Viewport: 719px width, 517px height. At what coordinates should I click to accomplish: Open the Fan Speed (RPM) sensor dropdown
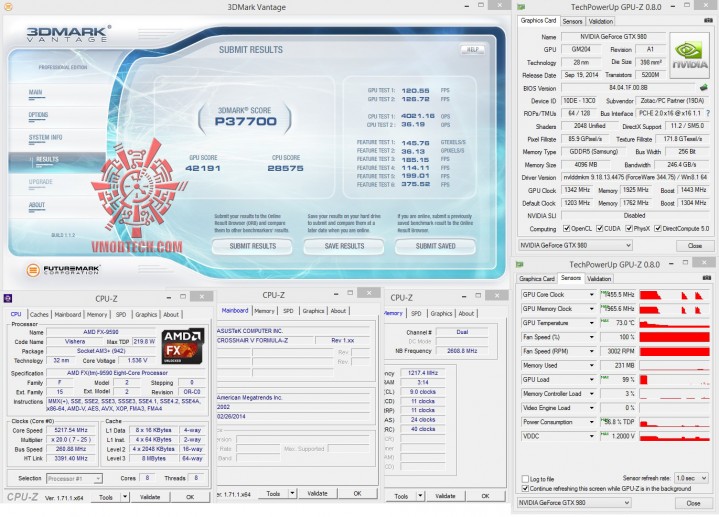[x=592, y=351]
